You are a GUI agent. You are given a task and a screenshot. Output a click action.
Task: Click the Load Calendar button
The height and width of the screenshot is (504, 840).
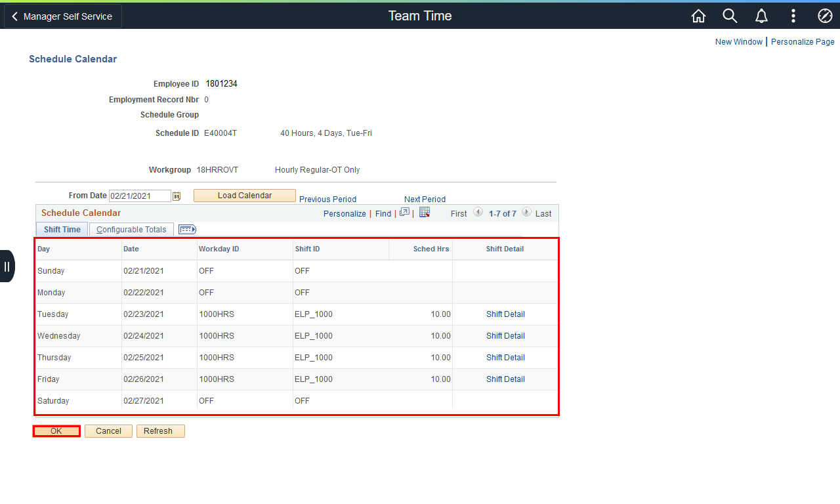pyautogui.click(x=245, y=196)
